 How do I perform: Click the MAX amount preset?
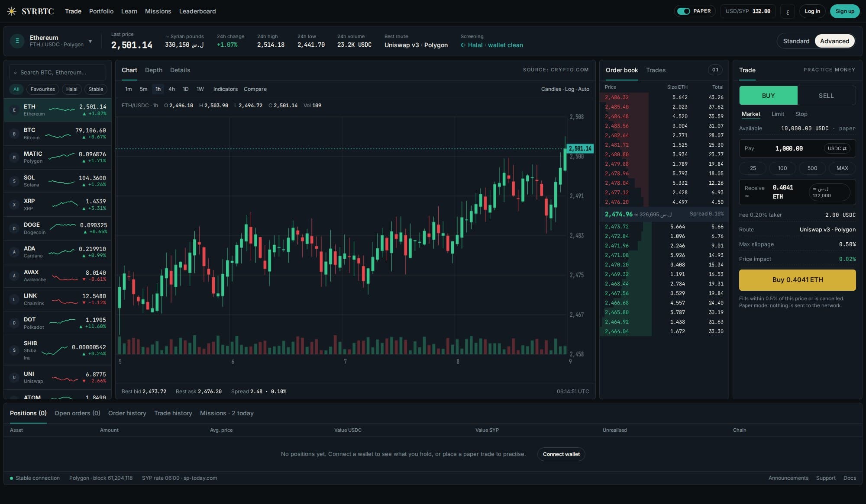click(x=842, y=168)
